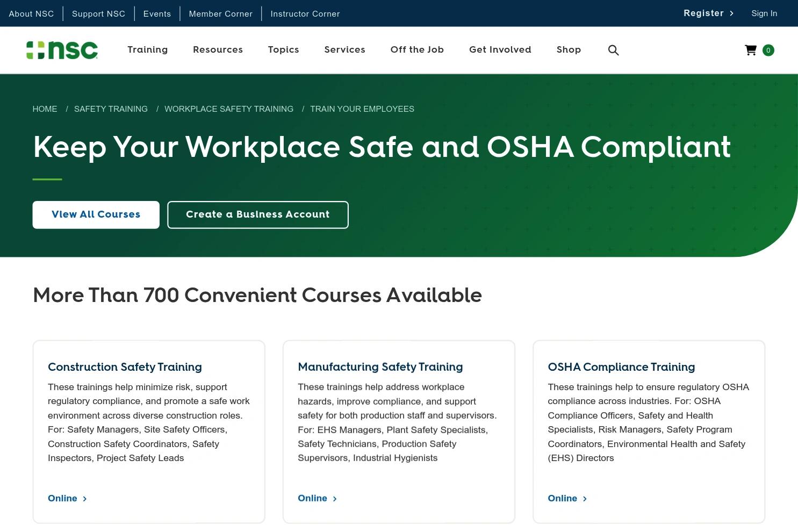Open the Services menu

pyautogui.click(x=344, y=49)
